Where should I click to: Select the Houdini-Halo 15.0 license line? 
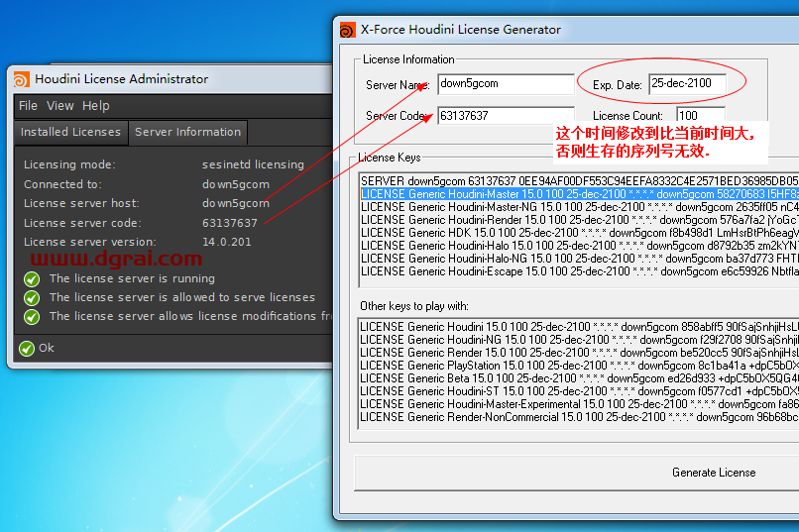click(x=579, y=246)
